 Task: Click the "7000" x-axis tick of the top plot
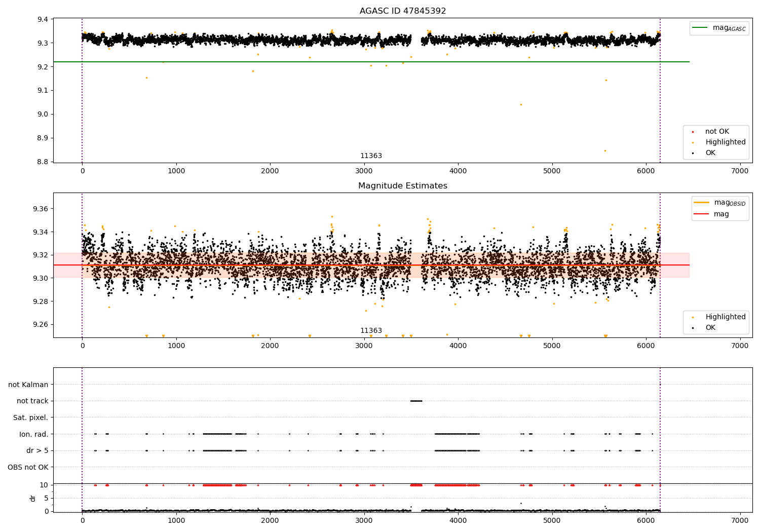click(740, 171)
